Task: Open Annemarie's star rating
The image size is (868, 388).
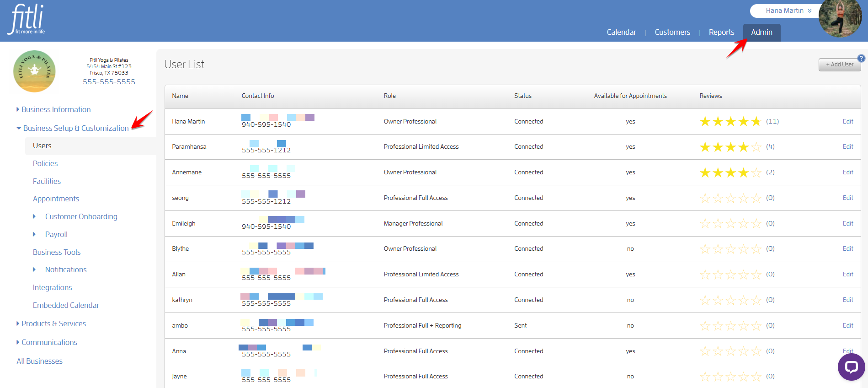Action: click(730, 172)
